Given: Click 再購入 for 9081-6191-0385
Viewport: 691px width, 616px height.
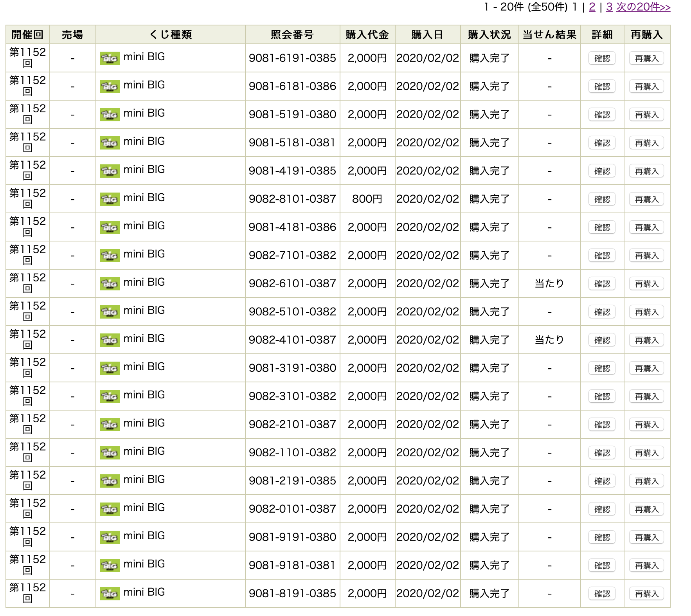Looking at the screenshot, I should pos(646,58).
